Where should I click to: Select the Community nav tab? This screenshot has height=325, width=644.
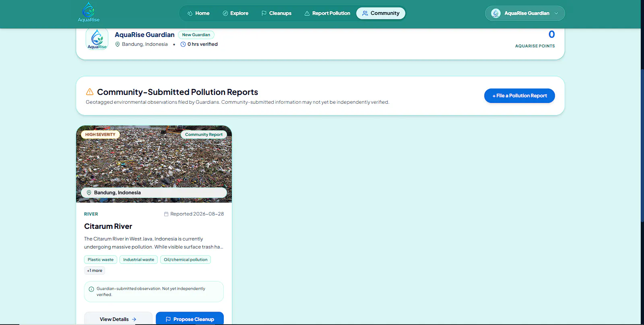point(381,13)
